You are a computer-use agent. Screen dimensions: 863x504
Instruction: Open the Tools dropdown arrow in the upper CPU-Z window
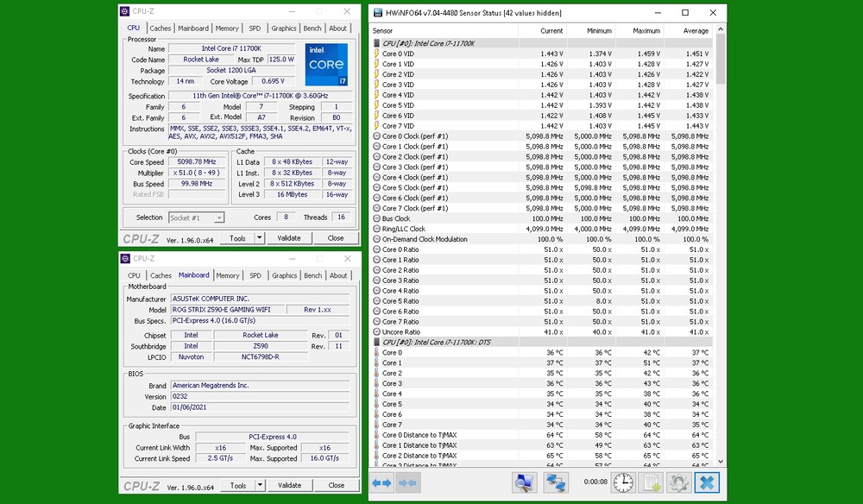click(x=261, y=238)
